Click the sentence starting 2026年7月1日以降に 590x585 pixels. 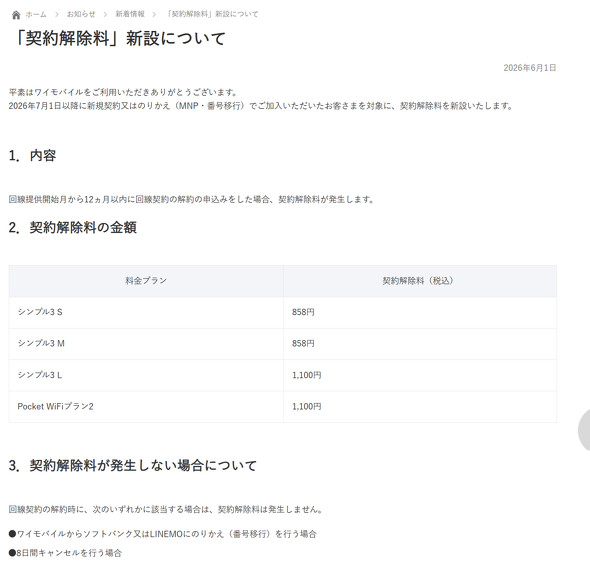tap(260, 106)
